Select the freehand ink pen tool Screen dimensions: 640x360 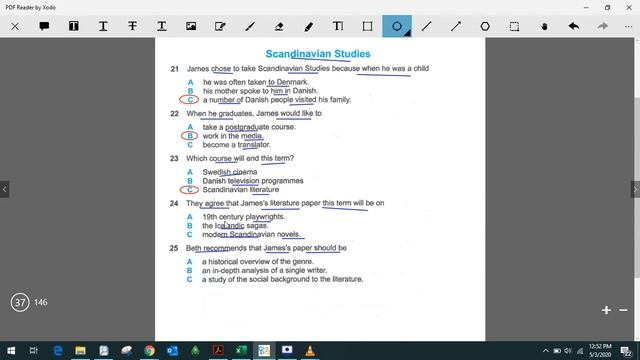pos(250,26)
